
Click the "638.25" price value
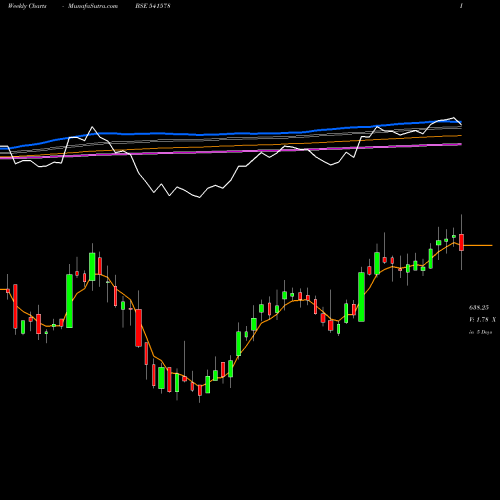pyautogui.click(x=478, y=307)
